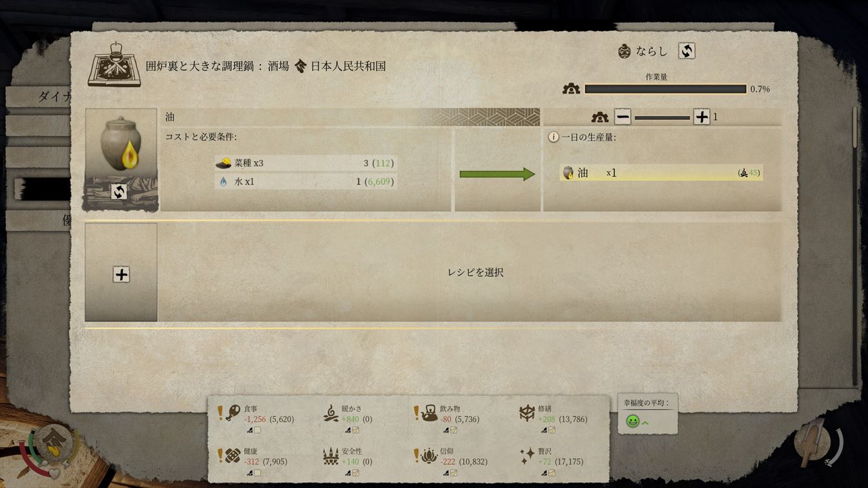Increase worker count with plus button

(701, 117)
